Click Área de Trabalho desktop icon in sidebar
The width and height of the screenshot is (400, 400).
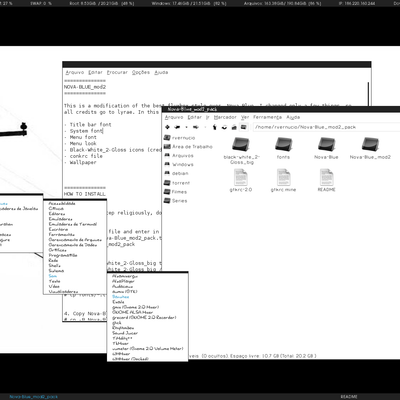(x=167, y=147)
